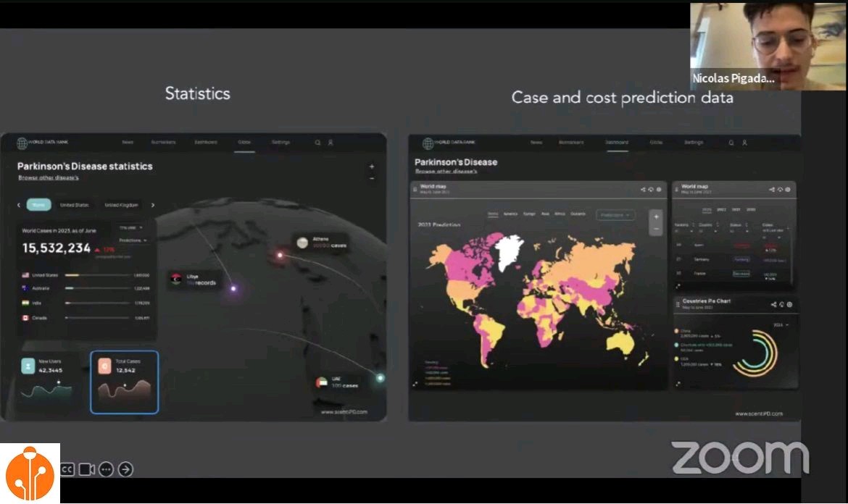This screenshot has height=504, width=848.
Task: Open the year dropdown in Pie Chart card
Action: 781,325
